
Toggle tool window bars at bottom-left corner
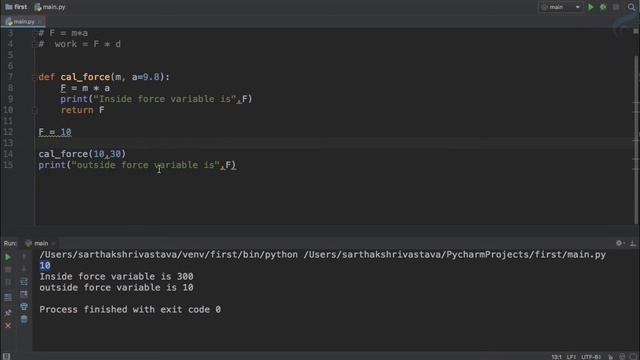pyautogui.click(x=6, y=356)
